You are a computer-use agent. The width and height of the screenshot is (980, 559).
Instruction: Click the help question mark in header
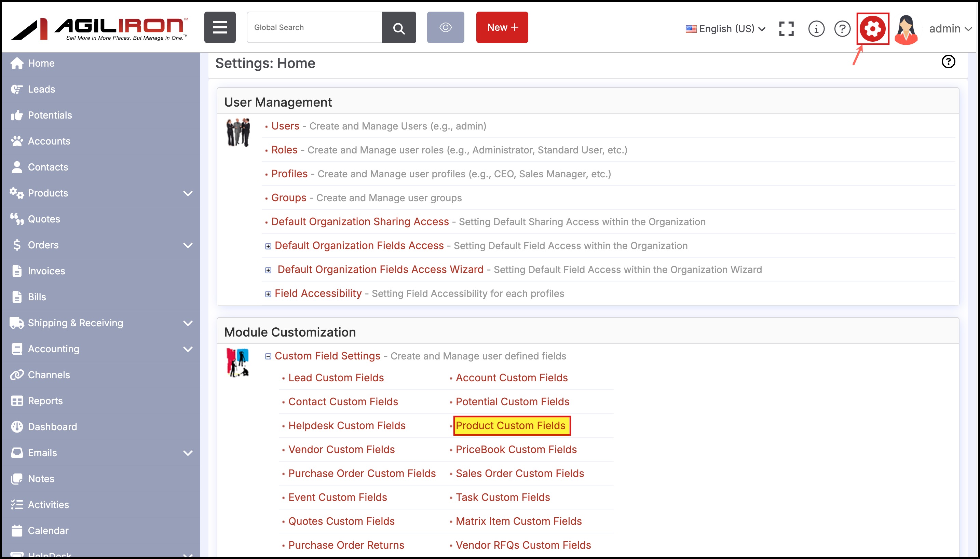point(842,29)
